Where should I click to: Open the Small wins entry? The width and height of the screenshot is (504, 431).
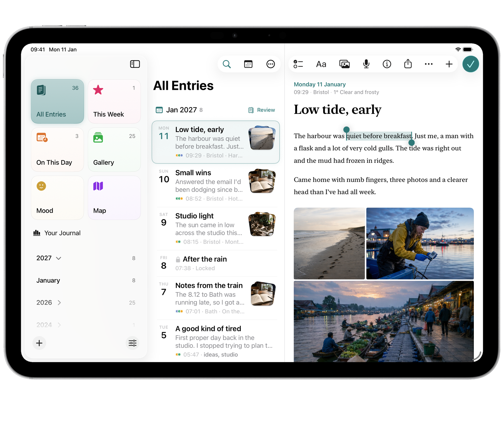(216, 185)
